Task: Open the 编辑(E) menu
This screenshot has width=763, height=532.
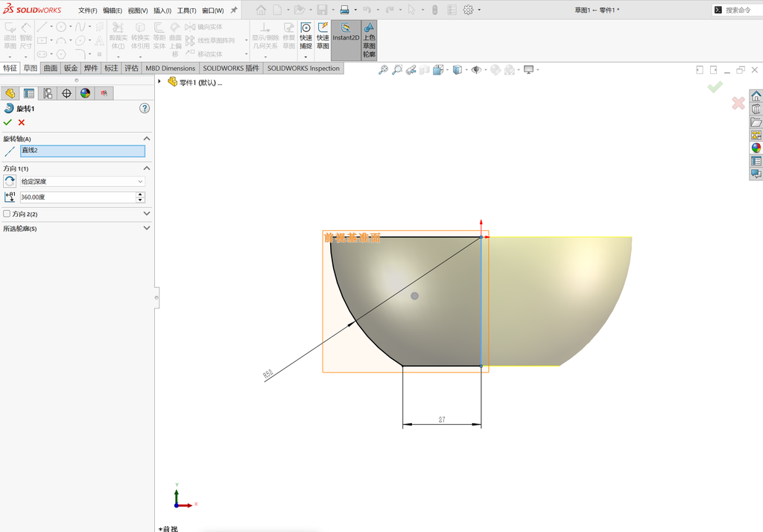Action: point(113,10)
